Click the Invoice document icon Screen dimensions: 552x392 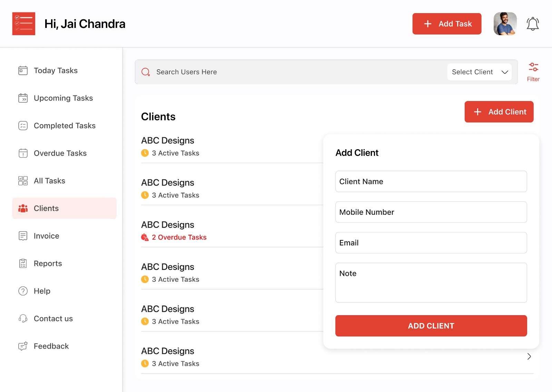pyautogui.click(x=22, y=236)
